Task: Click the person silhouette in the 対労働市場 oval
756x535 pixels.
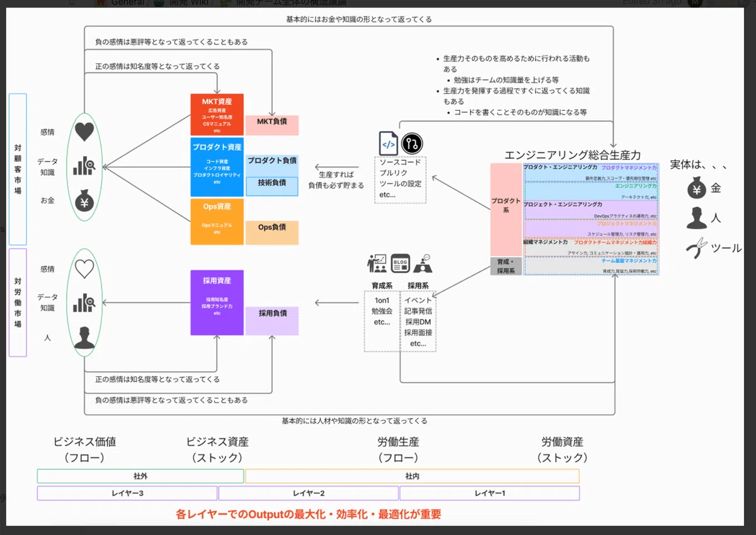Action: [84, 338]
